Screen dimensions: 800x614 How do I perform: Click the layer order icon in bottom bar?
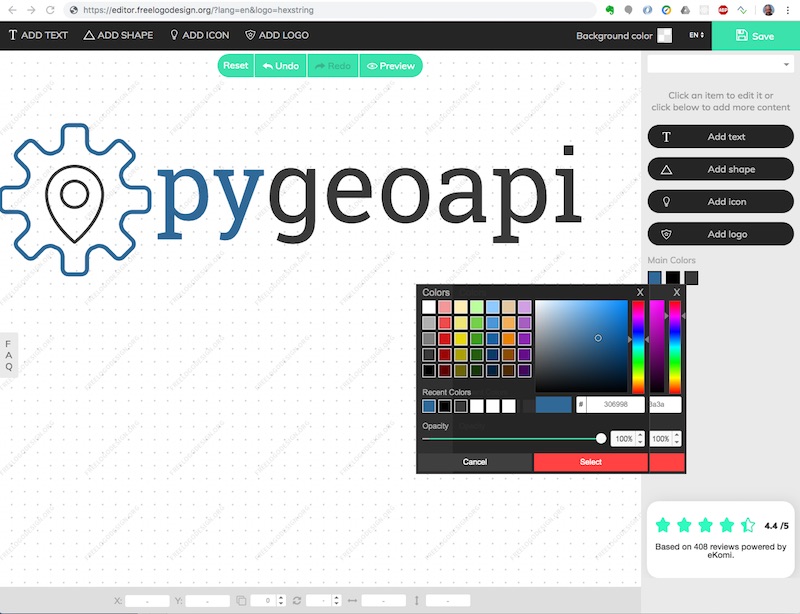tap(241, 600)
